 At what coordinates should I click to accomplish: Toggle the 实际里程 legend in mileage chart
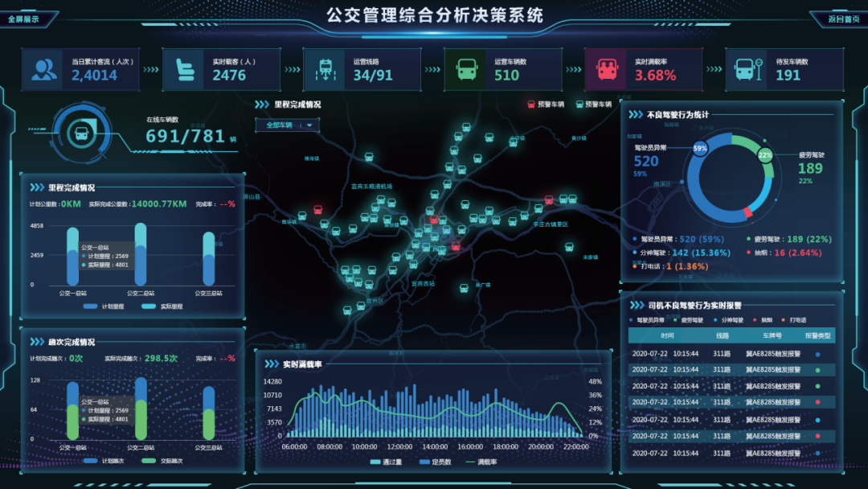pyautogui.click(x=164, y=306)
